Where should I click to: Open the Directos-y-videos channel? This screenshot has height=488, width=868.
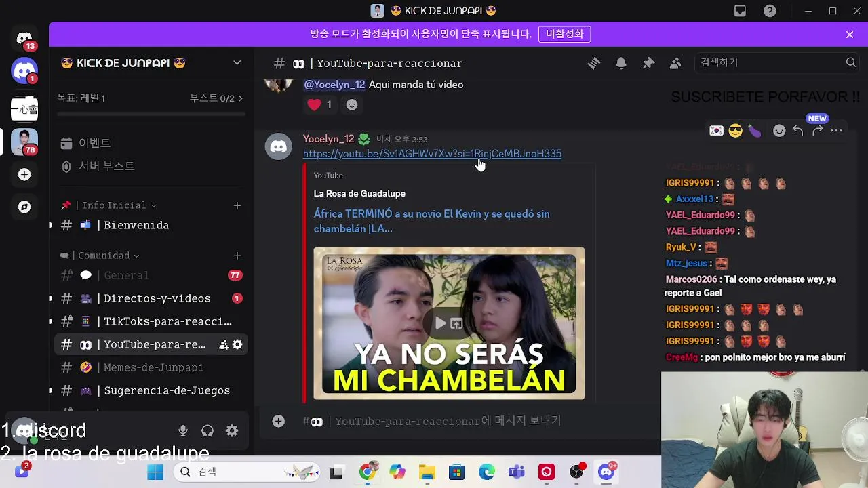(151, 298)
